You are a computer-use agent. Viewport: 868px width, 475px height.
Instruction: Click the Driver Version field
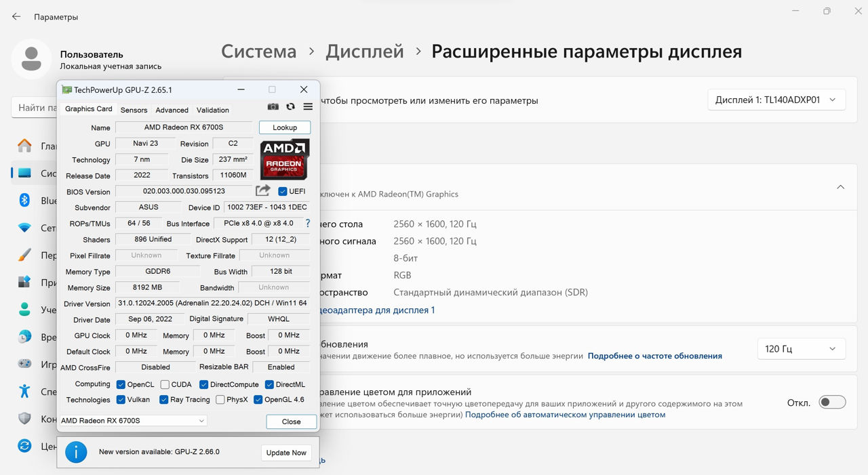[x=212, y=303]
